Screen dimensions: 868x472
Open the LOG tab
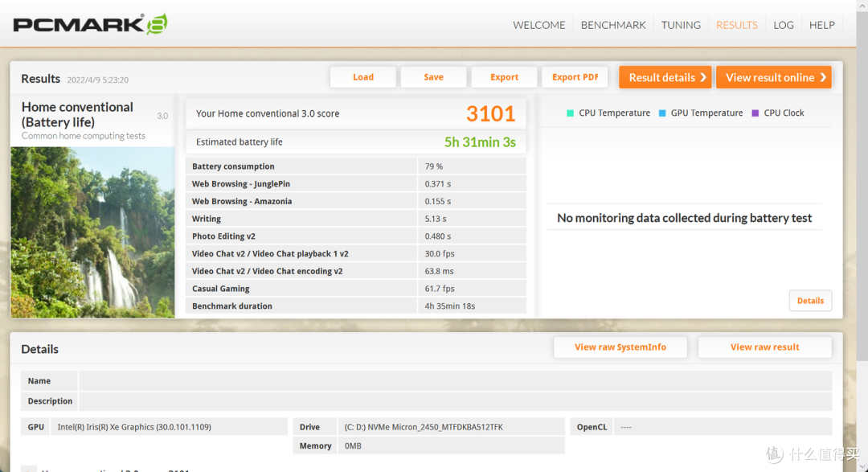point(784,25)
